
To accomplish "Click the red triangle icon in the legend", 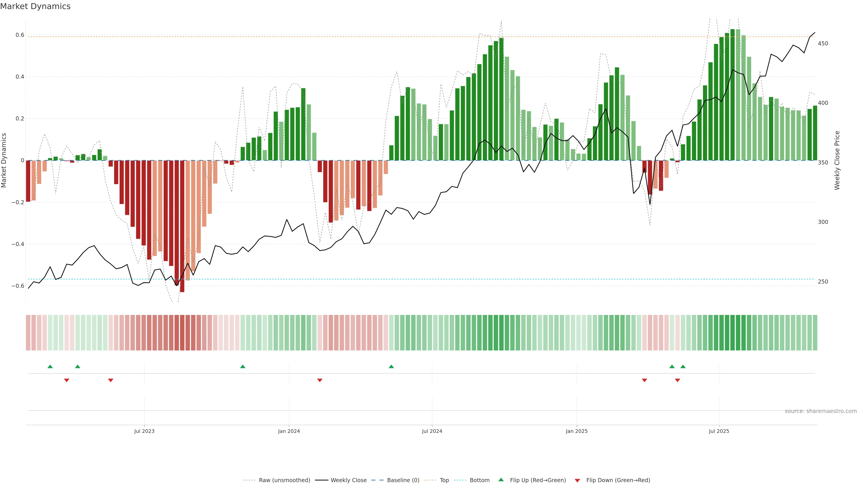I will point(577,481).
